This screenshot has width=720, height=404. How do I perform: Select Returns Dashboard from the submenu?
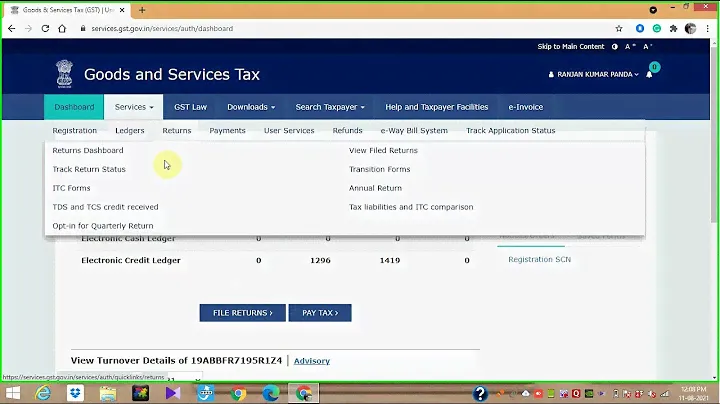(88, 150)
